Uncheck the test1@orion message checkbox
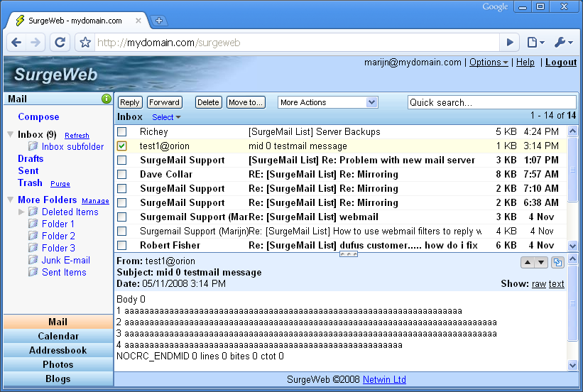583x392 pixels. [x=122, y=146]
